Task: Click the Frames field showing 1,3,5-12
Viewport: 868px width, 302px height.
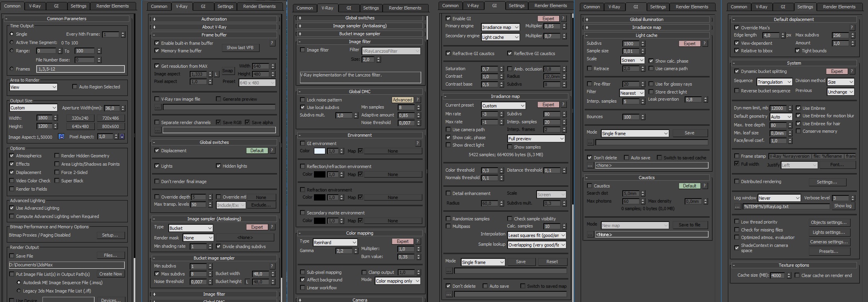Action: click(x=81, y=69)
